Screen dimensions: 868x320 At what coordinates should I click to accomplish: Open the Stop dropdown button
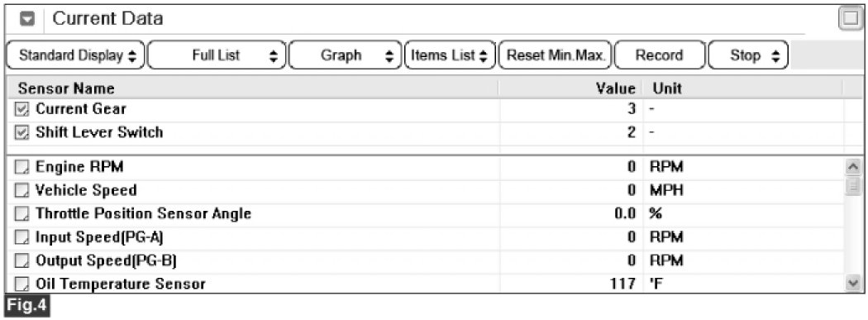click(x=748, y=55)
